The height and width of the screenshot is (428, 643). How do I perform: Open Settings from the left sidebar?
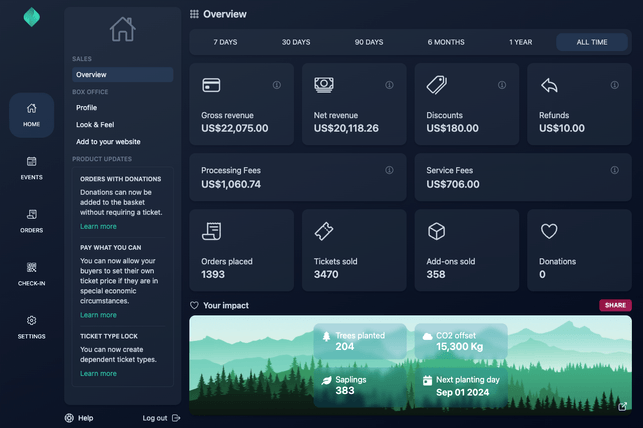pos(31,326)
